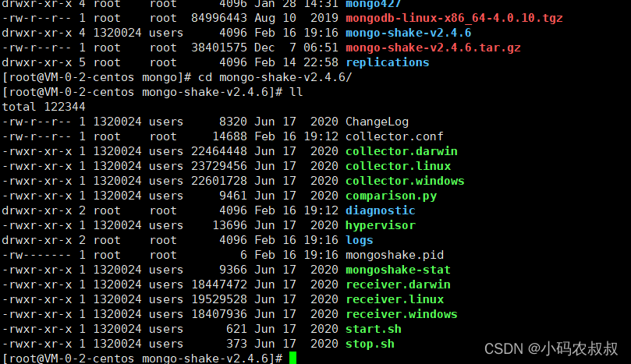Click the mongoshake-stat file name
Image resolution: width=631 pixels, height=364 pixels.
pyautogui.click(x=398, y=270)
